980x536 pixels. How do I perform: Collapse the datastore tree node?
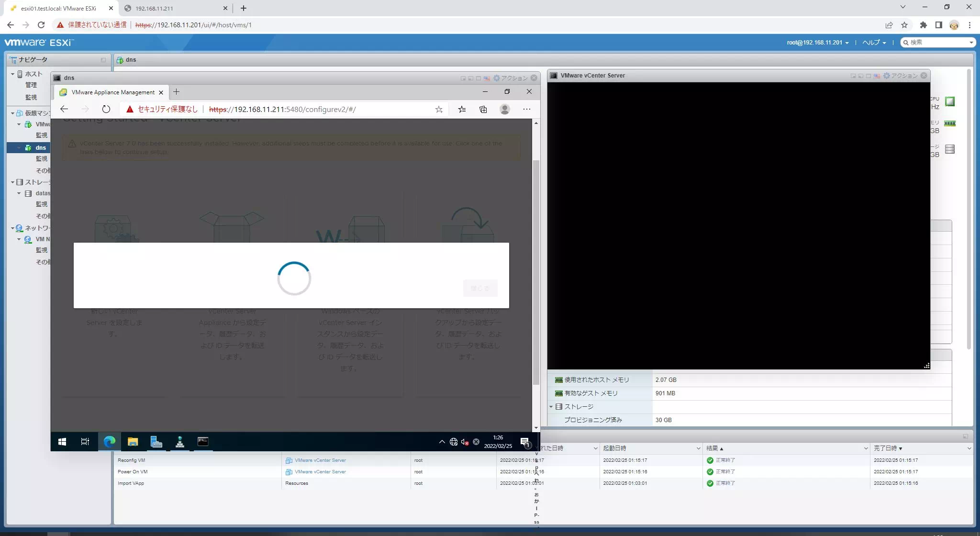coord(19,193)
